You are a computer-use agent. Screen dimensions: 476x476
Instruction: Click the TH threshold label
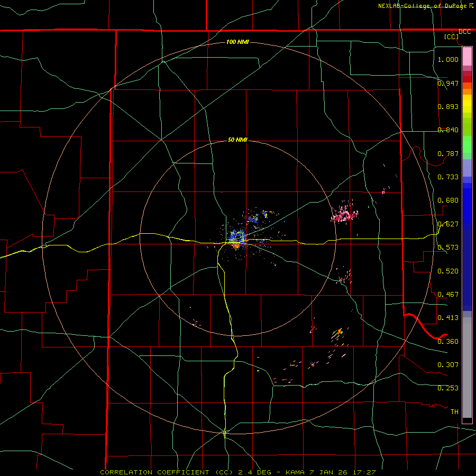point(454,411)
